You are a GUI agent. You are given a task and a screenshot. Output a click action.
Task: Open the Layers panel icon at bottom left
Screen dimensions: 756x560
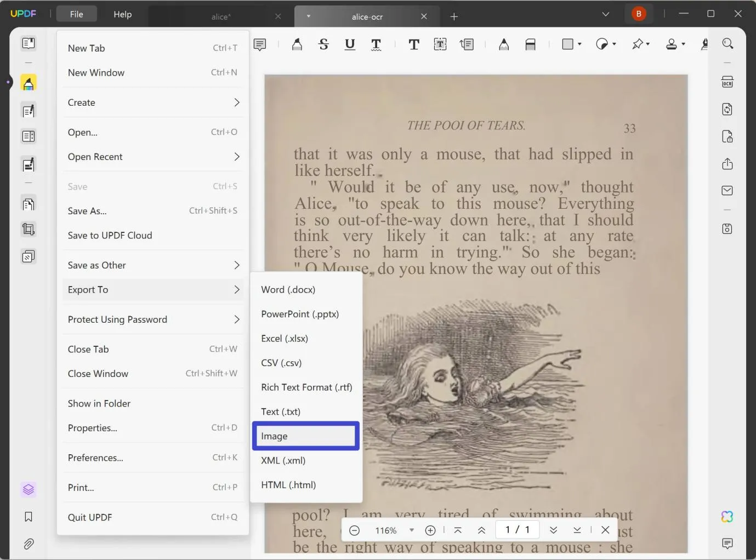(28, 489)
